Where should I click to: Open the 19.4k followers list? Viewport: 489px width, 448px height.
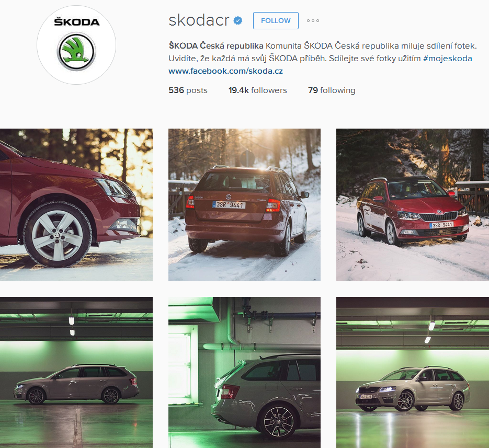pyautogui.click(x=258, y=90)
